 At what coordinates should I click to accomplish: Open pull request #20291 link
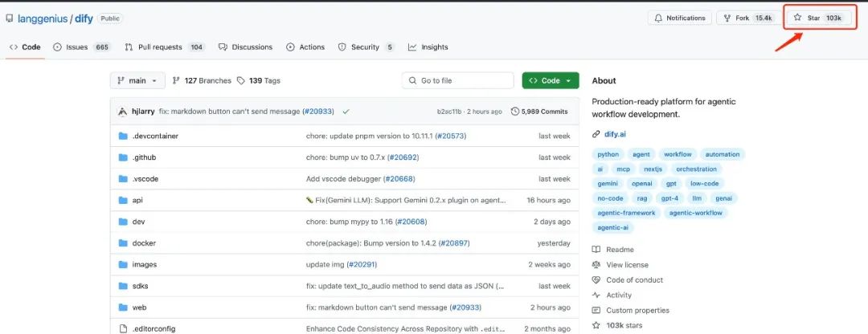pyautogui.click(x=362, y=265)
